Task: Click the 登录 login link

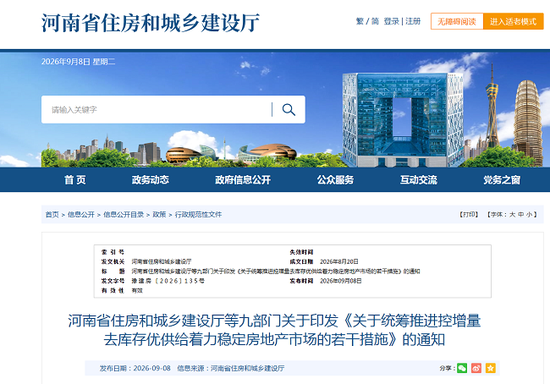Action: pos(391,21)
